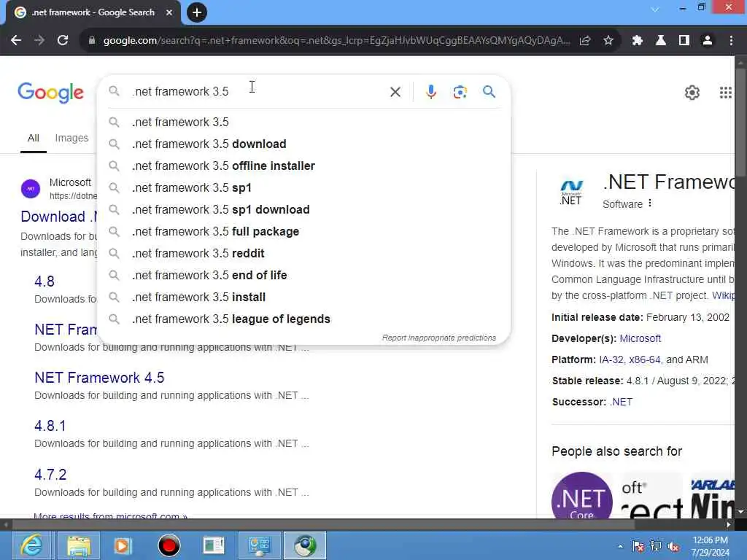This screenshot has height=560, width=747.
Task: Search by image with Lens
Action: click(x=460, y=92)
